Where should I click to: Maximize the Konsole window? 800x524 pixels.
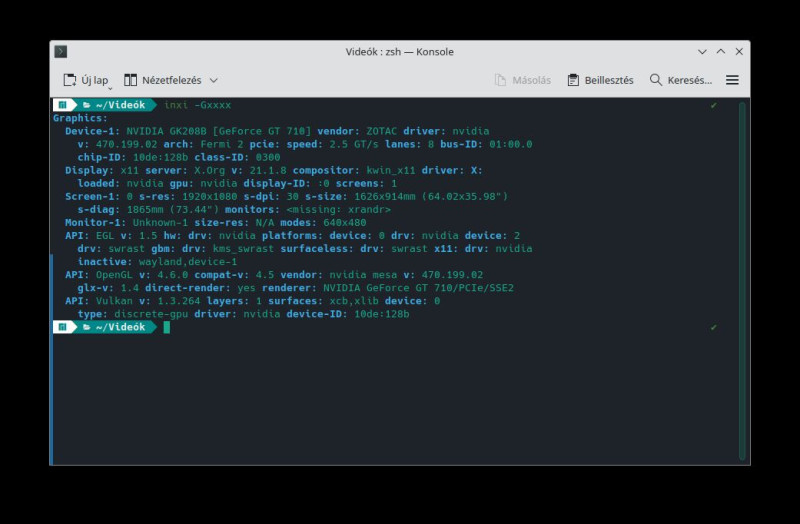(720, 52)
